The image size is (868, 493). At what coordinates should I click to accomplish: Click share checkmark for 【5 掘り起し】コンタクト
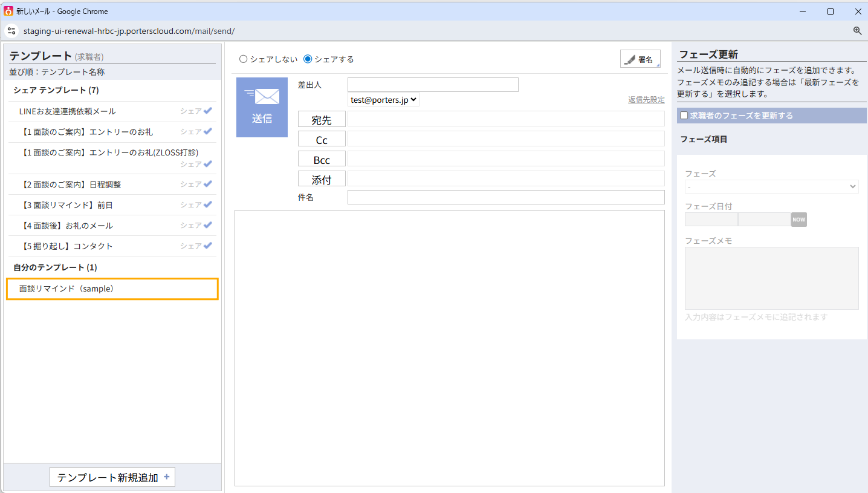coord(208,246)
